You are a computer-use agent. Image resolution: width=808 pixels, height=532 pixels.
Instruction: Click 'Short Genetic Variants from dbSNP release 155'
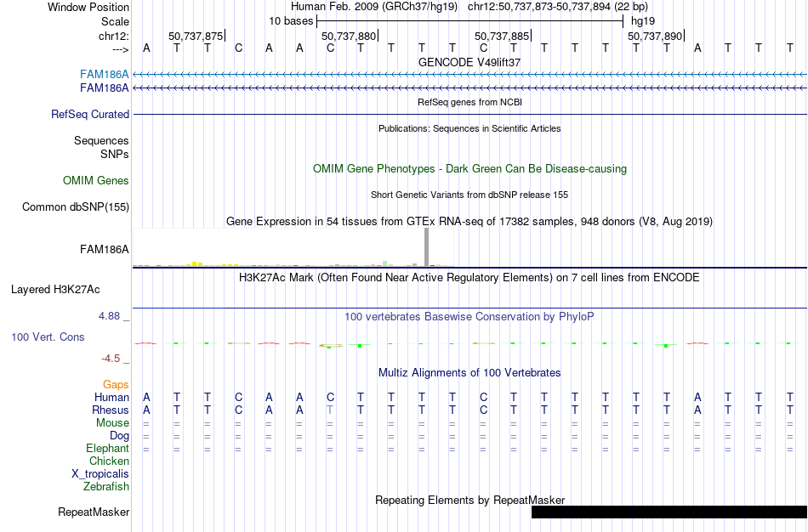tap(469, 195)
